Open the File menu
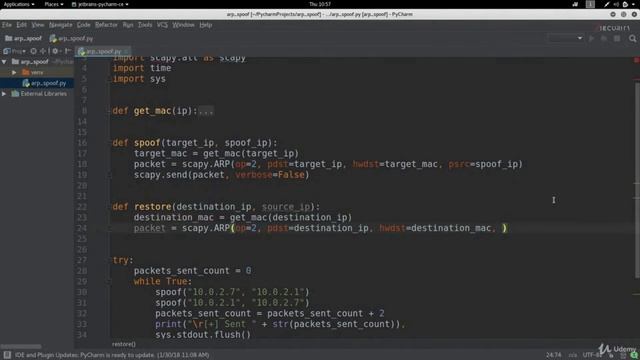 click(x=7, y=25)
